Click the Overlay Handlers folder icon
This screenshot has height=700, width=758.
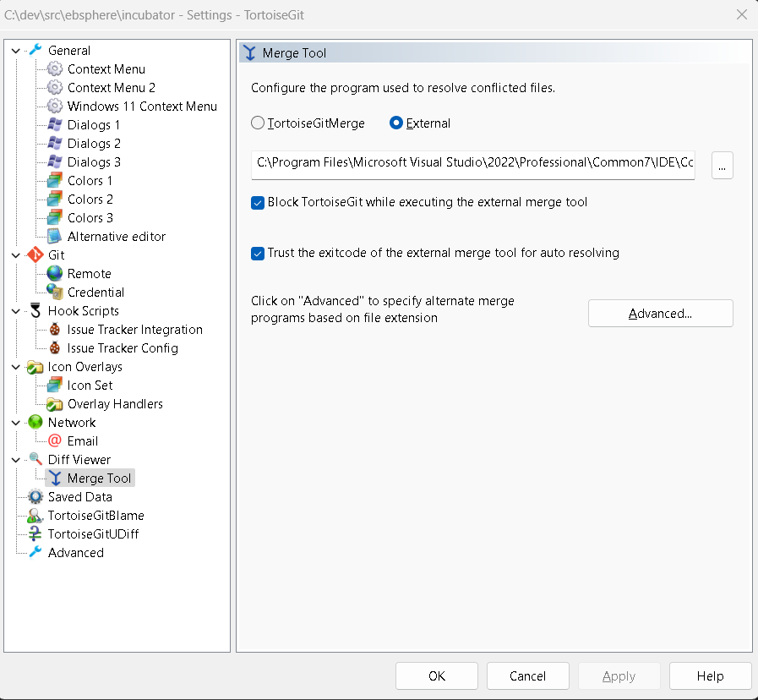pos(55,404)
